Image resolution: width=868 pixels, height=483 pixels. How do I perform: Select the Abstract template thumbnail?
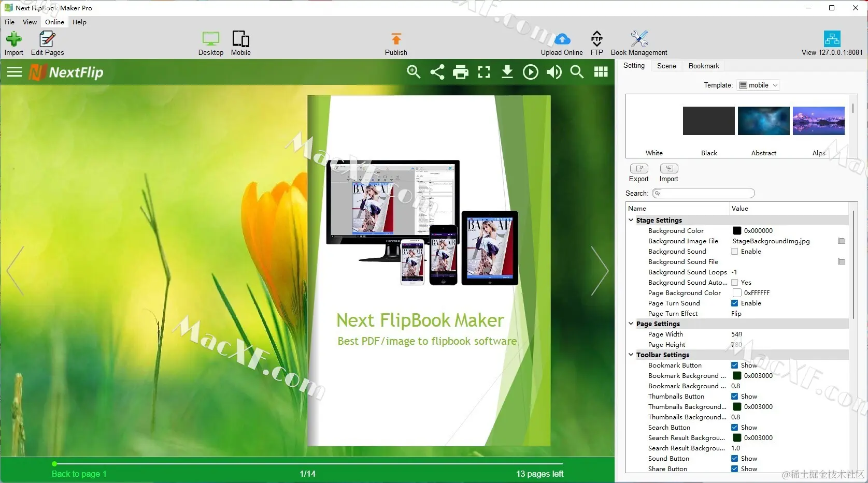tap(764, 121)
